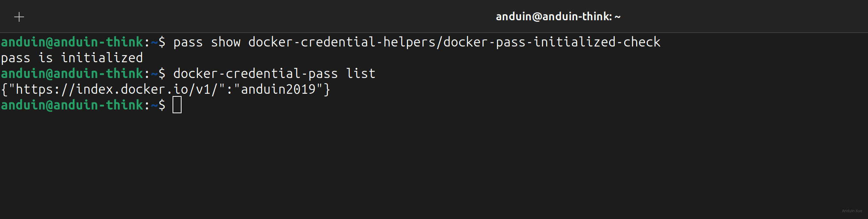Click the second anduin@anduin-think prompt
The width and height of the screenshot is (868, 219).
72,73
